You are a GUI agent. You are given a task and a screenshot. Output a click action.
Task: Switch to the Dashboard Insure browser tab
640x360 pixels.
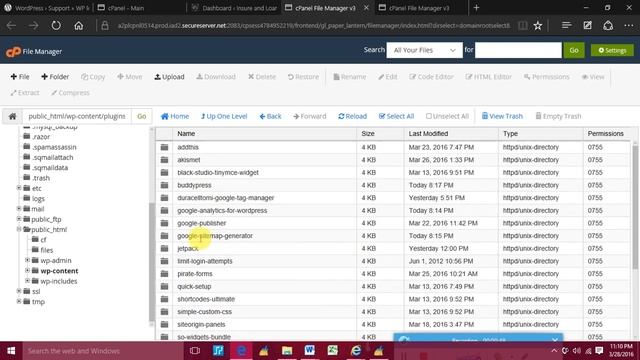coord(234,8)
